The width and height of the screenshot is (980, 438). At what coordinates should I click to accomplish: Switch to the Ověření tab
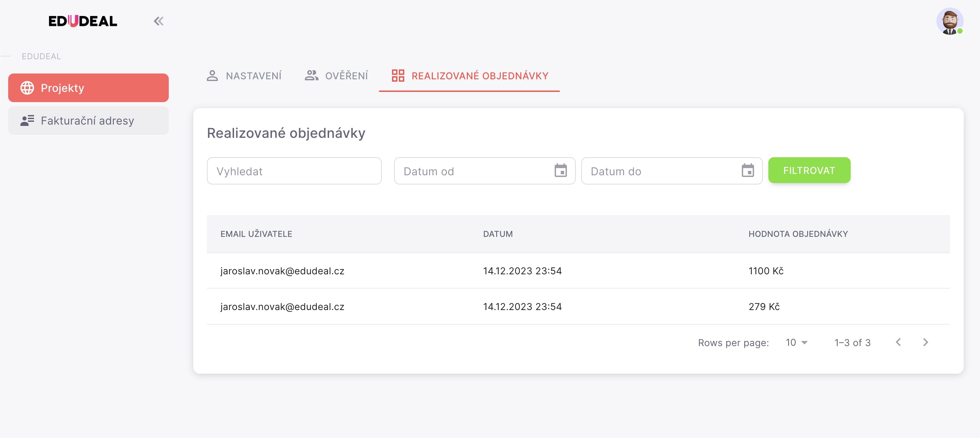(336, 76)
